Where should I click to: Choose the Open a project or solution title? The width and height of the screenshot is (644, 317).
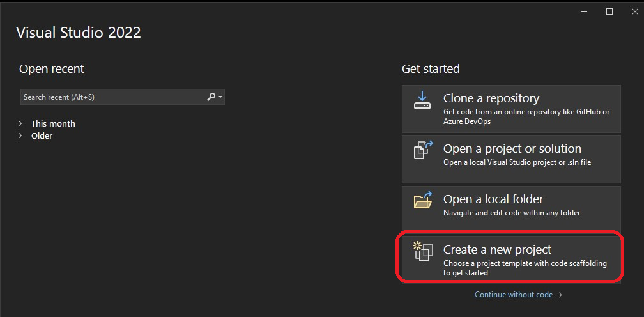[512, 149]
